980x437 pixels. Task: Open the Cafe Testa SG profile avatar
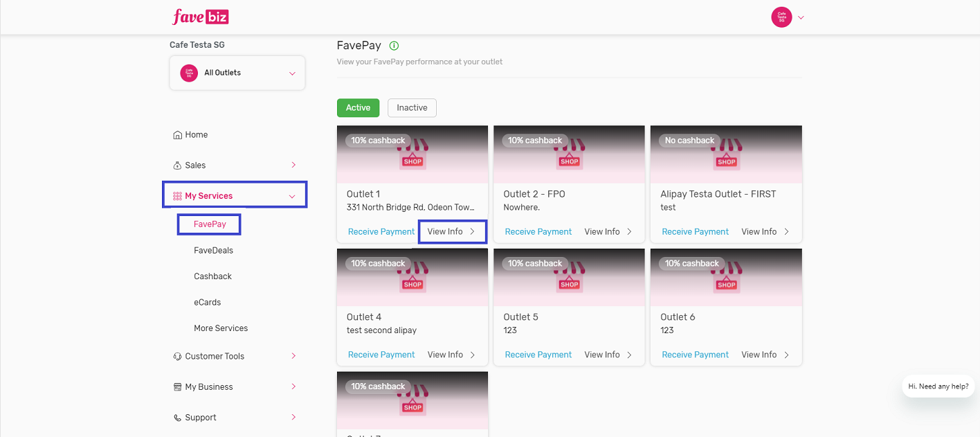tap(780, 17)
